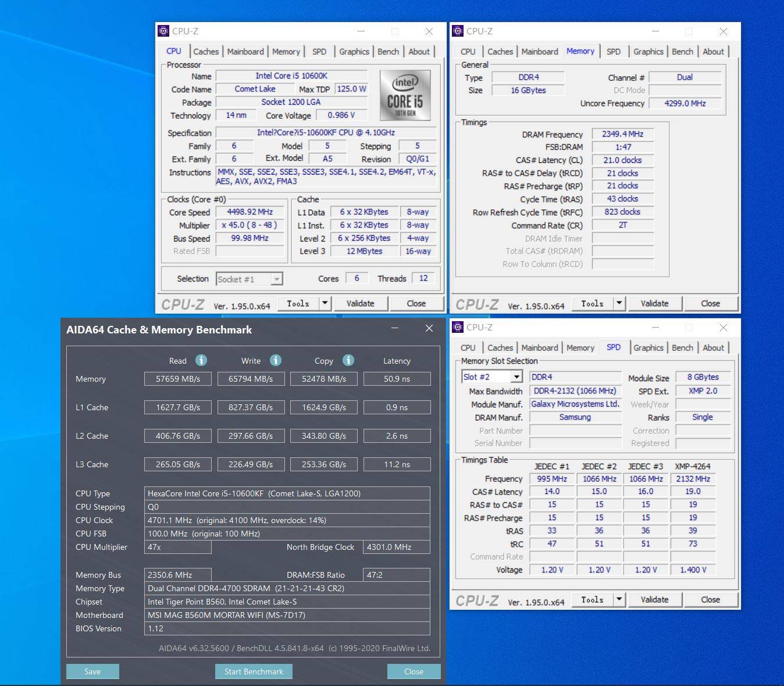
Task: Select Mainboard tab in SPD window
Action: pyautogui.click(x=540, y=347)
